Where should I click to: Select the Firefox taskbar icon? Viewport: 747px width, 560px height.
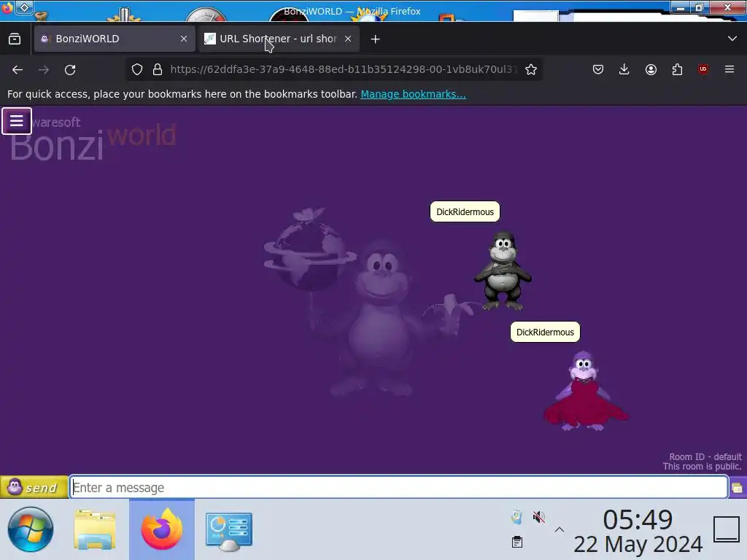[x=162, y=529]
